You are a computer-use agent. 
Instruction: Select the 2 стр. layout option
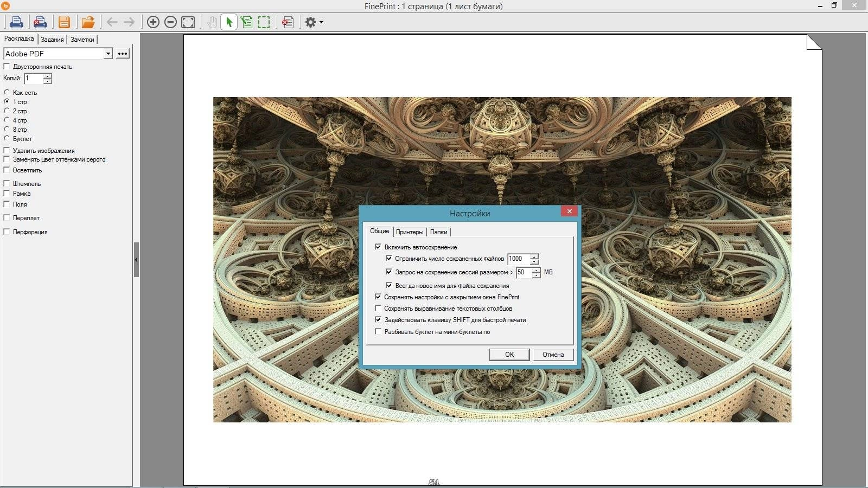(7, 111)
